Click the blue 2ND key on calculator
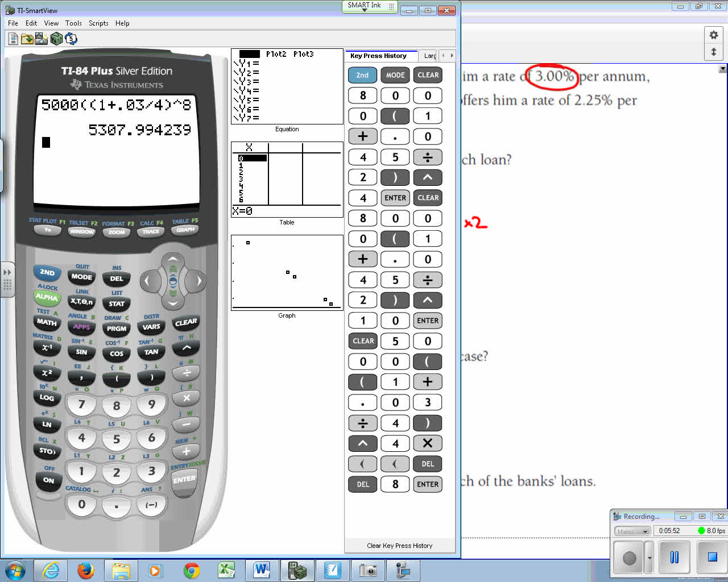Image resolution: width=728 pixels, height=582 pixels. 47,273
